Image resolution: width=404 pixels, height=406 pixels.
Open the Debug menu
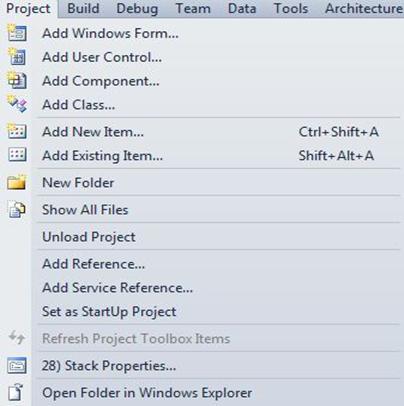[137, 8]
